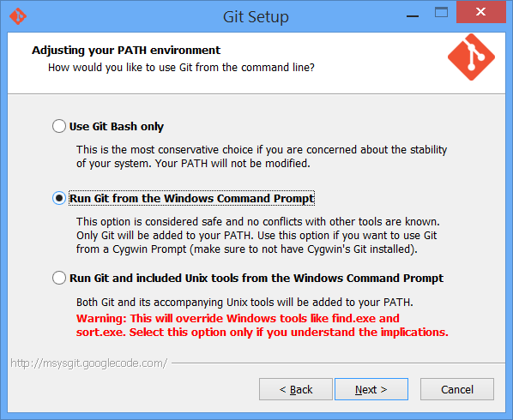The height and width of the screenshot is (420, 513).
Task: Proceed with the 'Next >' button
Action: (371, 389)
